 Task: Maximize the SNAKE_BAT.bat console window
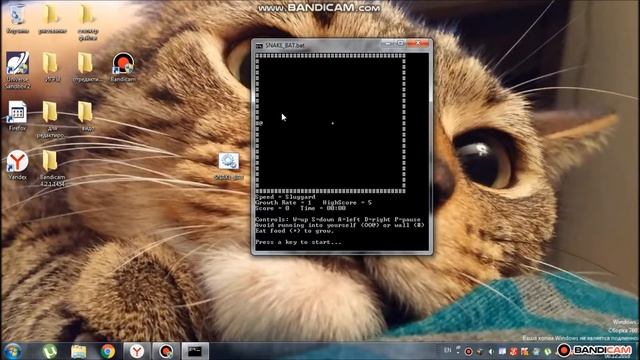(x=400, y=43)
